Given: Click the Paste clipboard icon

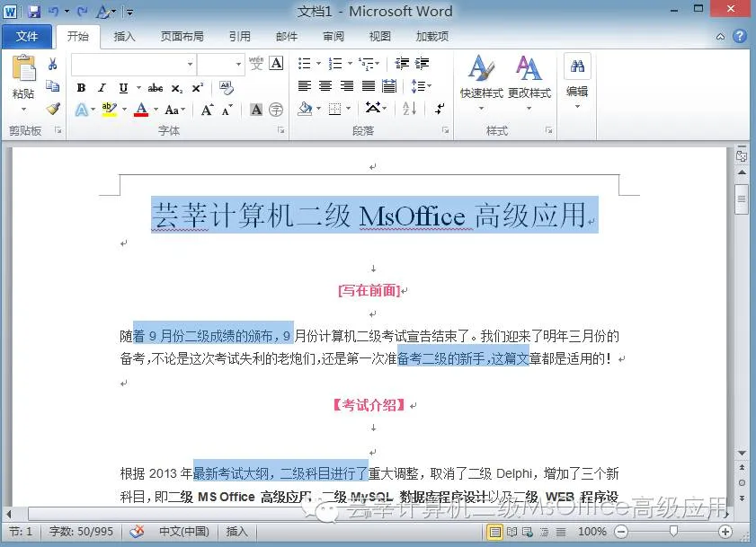Looking at the screenshot, I should pyautogui.click(x=23, y=68).
